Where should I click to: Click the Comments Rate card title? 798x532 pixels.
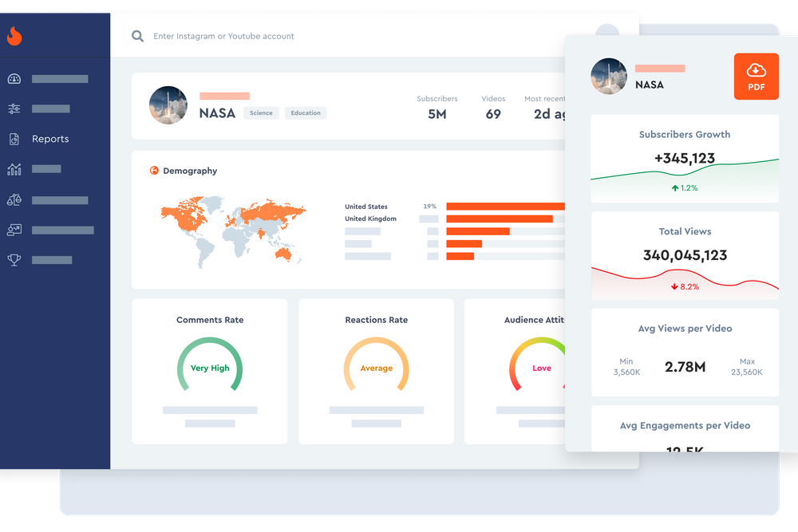tap(210, 320)
